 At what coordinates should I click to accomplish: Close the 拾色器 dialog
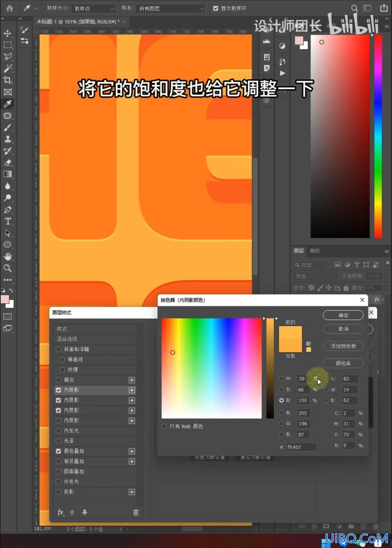pos(362,300)
